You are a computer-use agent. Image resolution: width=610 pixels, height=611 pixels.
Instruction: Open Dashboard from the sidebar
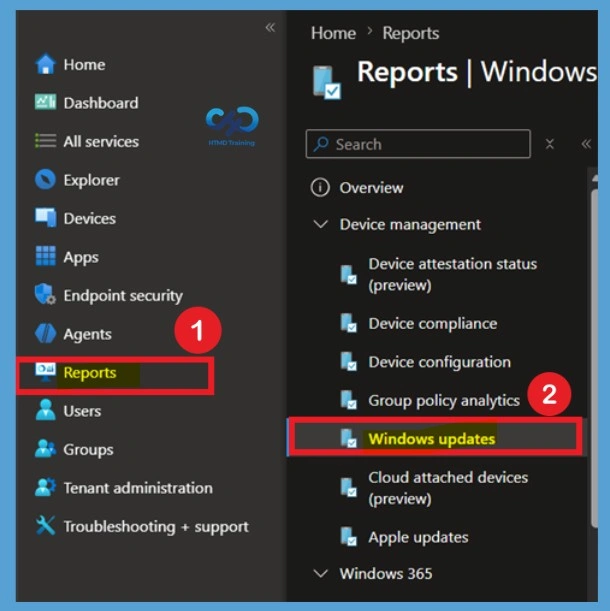(101, 103)
